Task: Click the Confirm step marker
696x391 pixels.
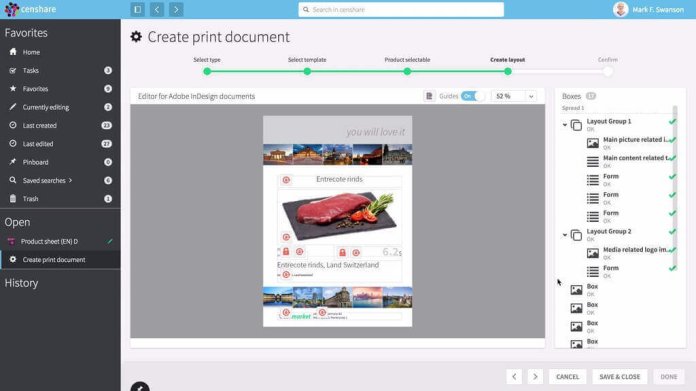Action: point(608,71)
